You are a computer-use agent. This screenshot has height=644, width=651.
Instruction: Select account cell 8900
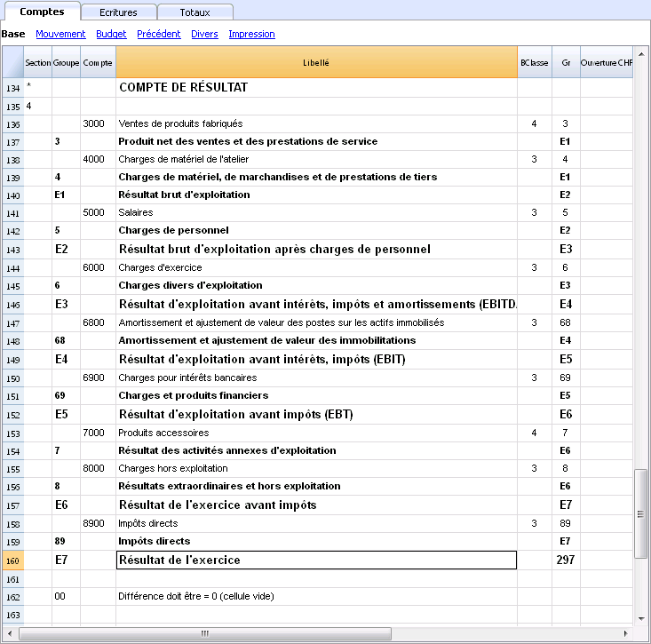[98, 523]
